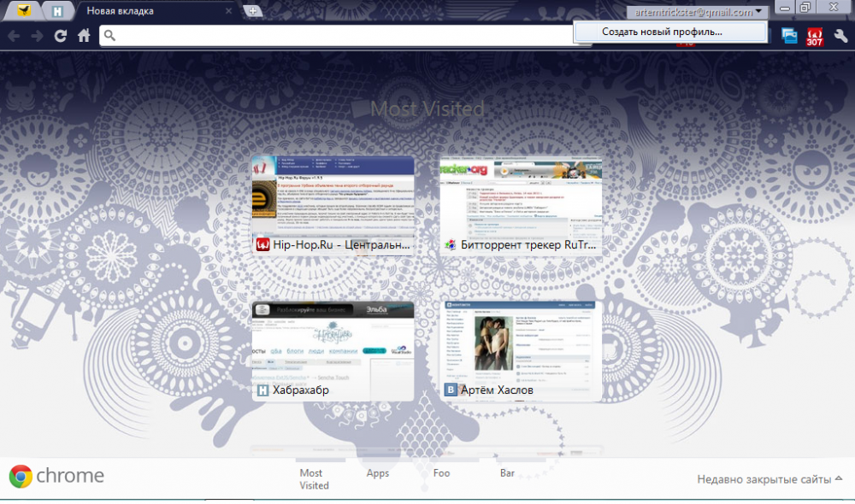
Task: Click the Hip-Hop.Ru favicon
Action: coord(262,244)
